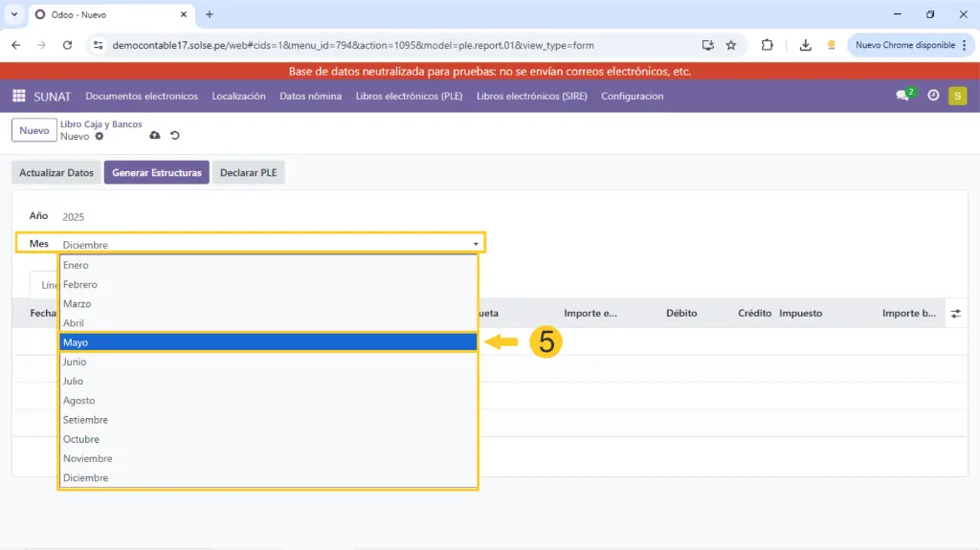Image resolution: width=980 pixels, height=550 pixels.
Task: Open the Localización menu
Action: 238,96
